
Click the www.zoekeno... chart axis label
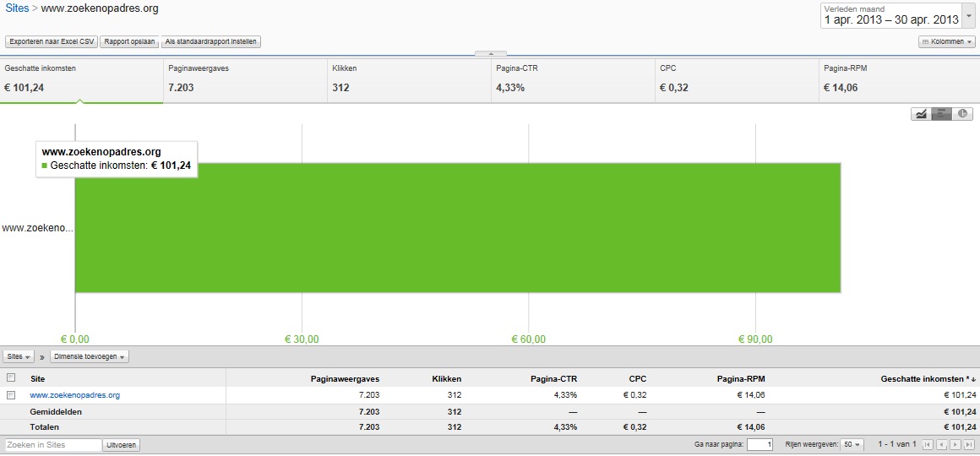pos(37,228)
